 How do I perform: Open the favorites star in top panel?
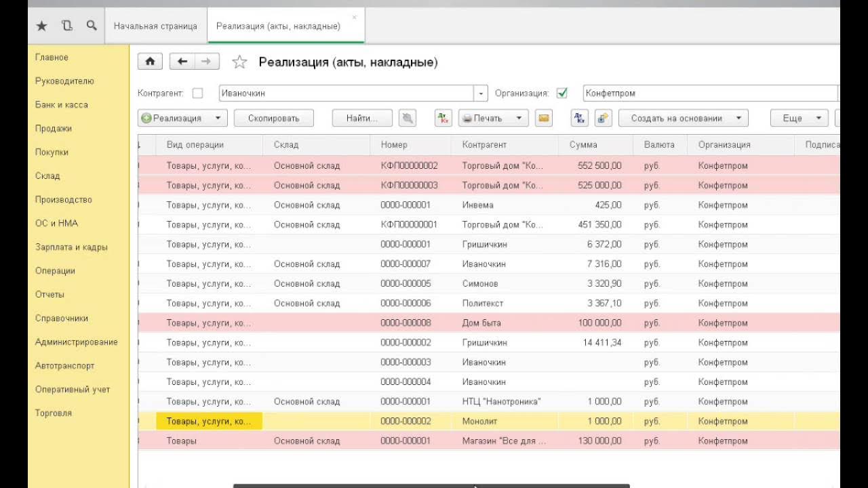pyautogui.click(x=41, y=26)
